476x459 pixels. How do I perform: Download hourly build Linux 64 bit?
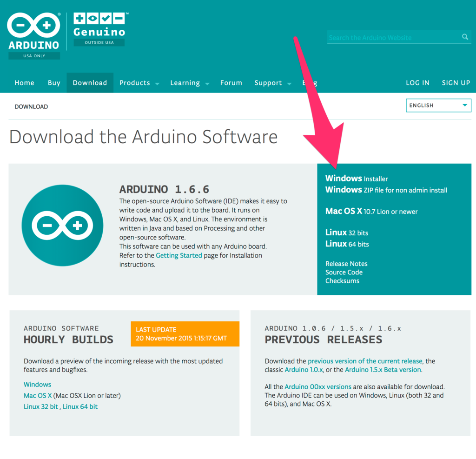point(80,406)
